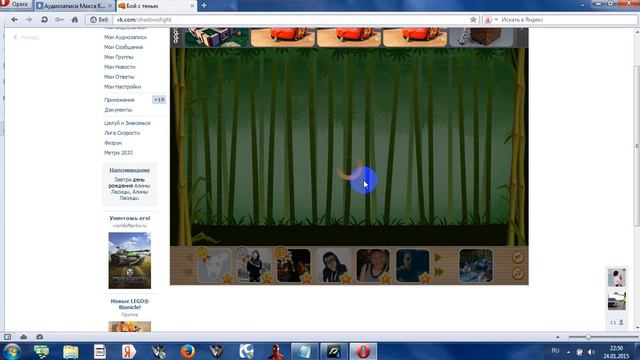Click the Opera Link cloud icon

click(24, 337)
